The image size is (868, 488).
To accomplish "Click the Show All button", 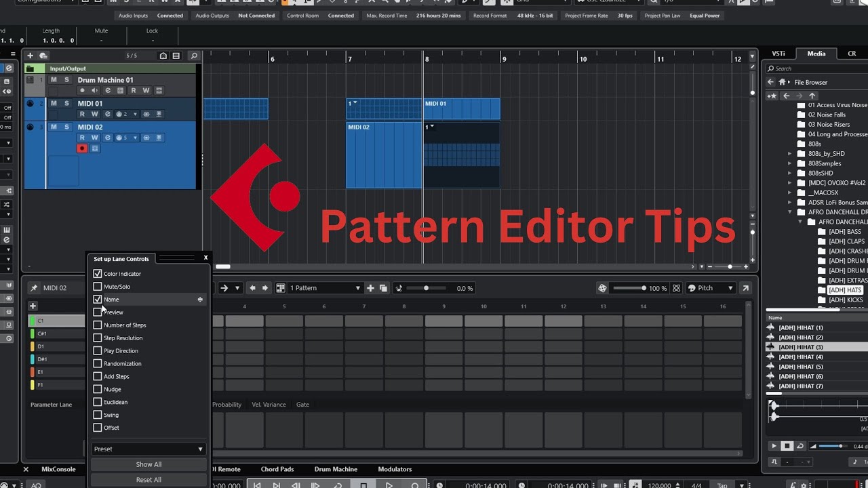I will (x=149, y=464).
